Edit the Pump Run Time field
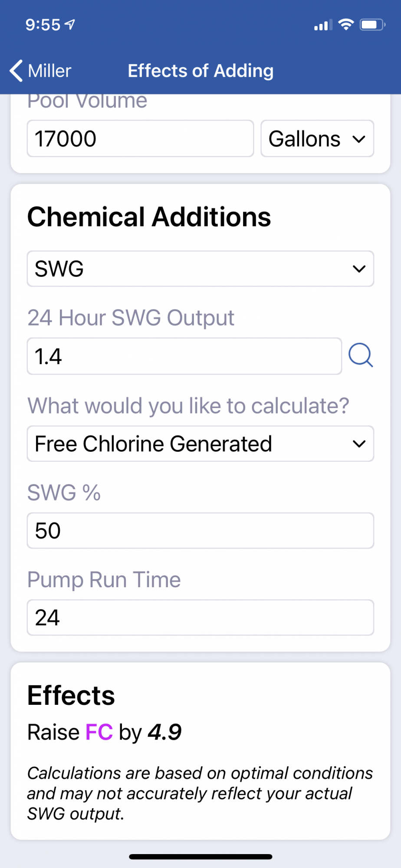 [200, 617]
